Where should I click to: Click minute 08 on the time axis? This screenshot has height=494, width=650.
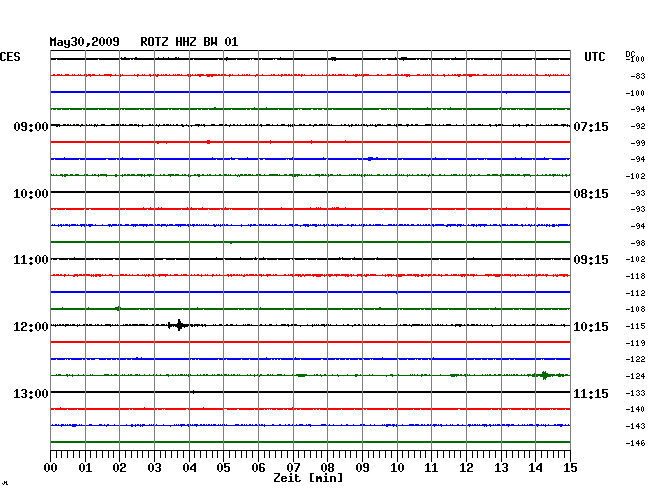click(x=327, y=468)
